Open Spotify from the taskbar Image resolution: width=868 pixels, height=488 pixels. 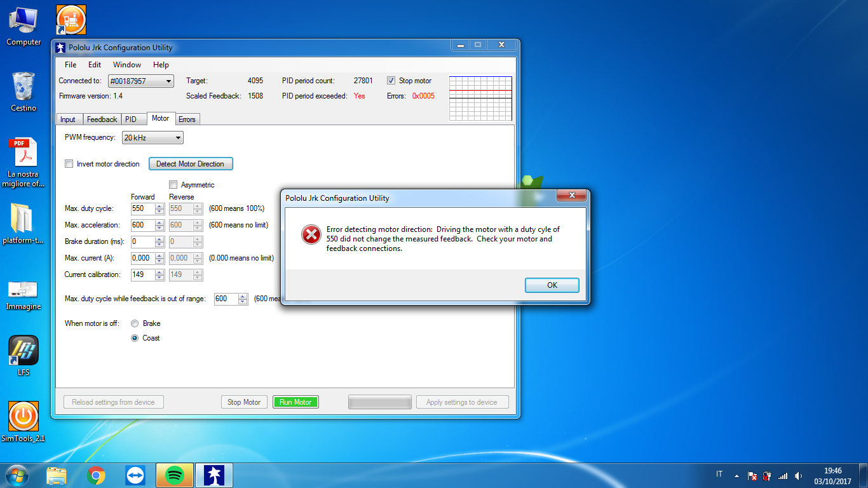(x=174, y=475)
